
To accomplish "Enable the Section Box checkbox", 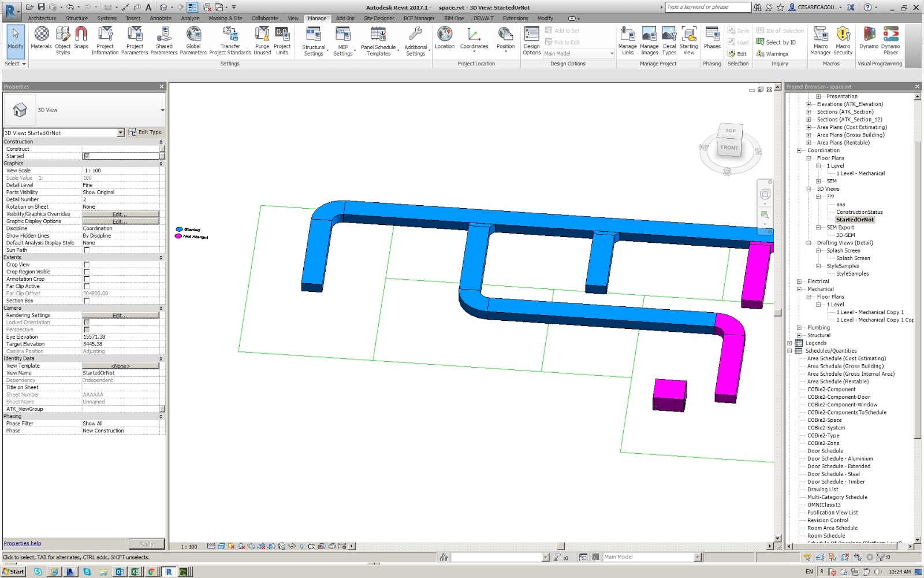I will (x=85, y=300).
